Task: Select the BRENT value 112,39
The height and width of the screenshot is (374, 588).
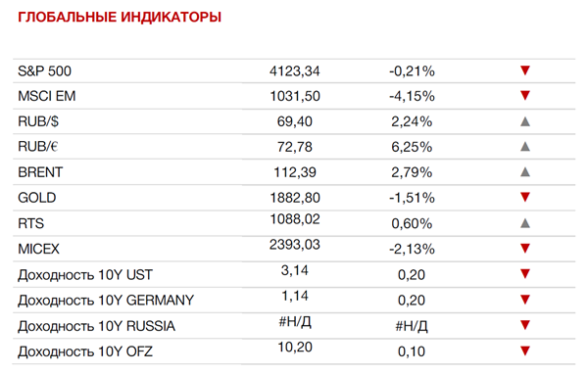Action: coord(295,172)
